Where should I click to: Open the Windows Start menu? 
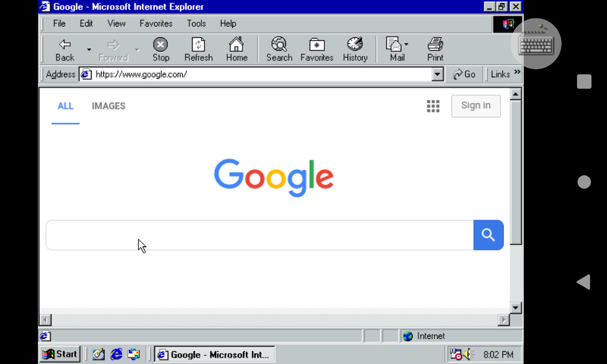(60, 354)
